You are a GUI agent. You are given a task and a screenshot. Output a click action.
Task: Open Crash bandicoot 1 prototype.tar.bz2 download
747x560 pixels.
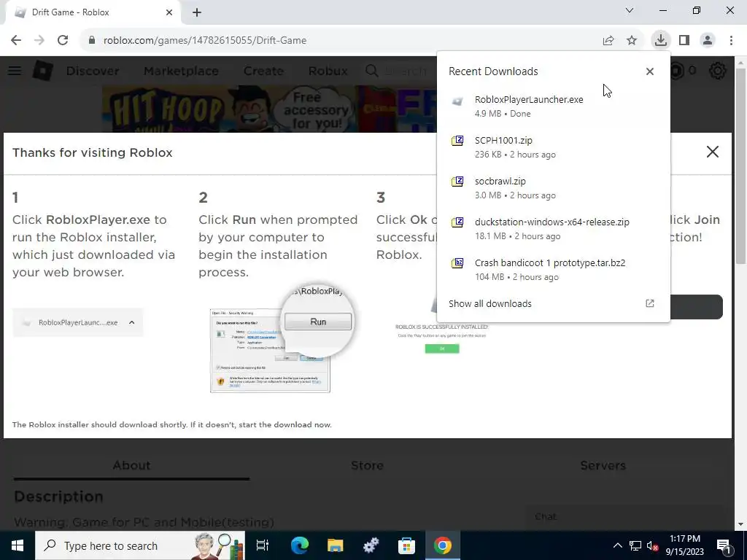tap(553, 270)
